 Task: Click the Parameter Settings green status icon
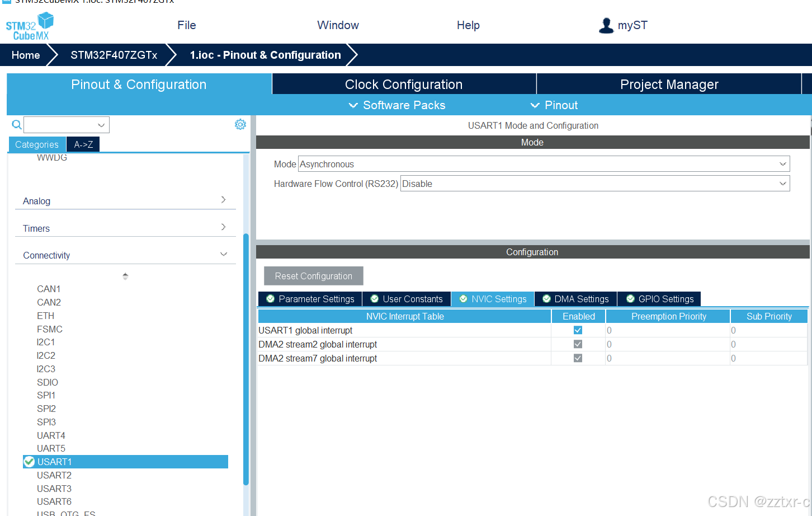click(x=271, y=299)
